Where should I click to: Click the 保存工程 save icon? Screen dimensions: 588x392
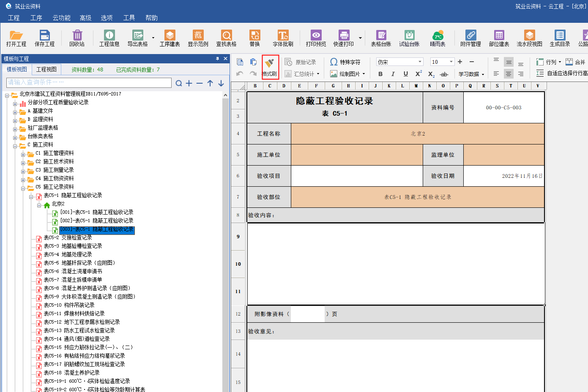click(44, 38)
